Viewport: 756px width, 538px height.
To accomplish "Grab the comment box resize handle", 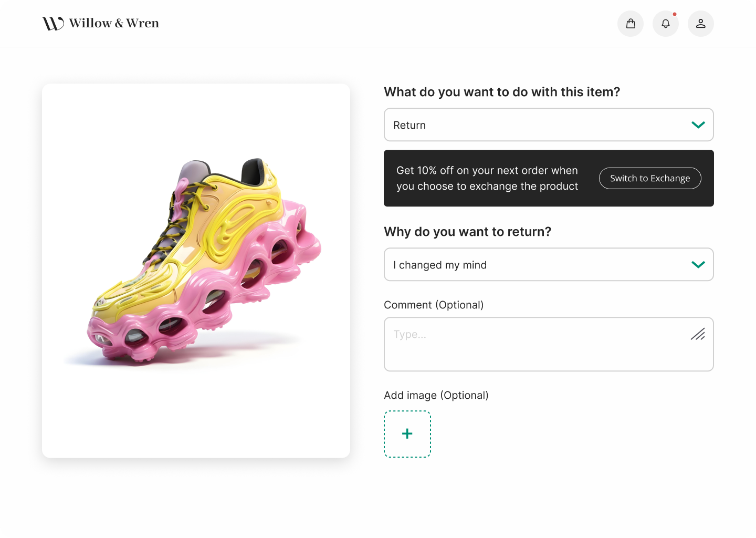I will tap(698, 334).
